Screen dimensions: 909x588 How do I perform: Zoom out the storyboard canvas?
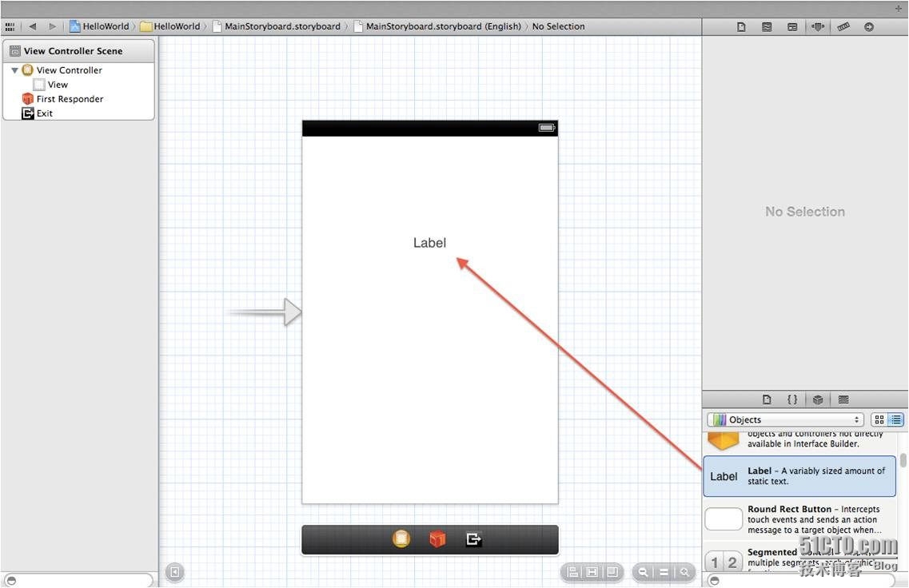[x=643, y=572]
